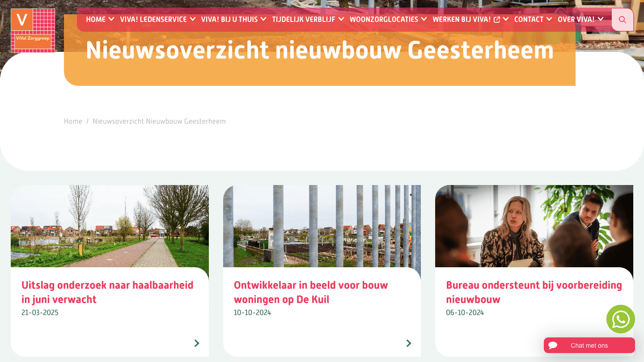Expand the ViVa! Ledenservice chevron
The width and height of the screenshot is (644, 362).
click(193, 19)
